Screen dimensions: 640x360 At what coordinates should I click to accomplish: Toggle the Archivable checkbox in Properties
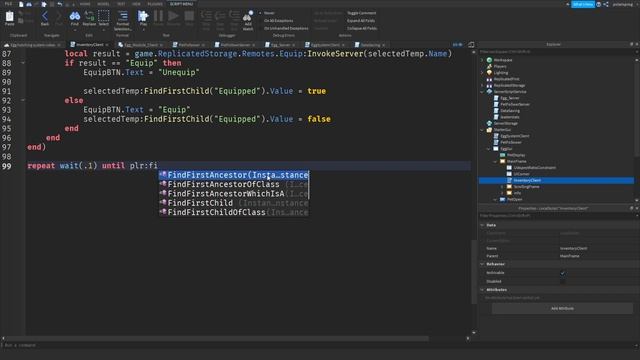point(563,273)
